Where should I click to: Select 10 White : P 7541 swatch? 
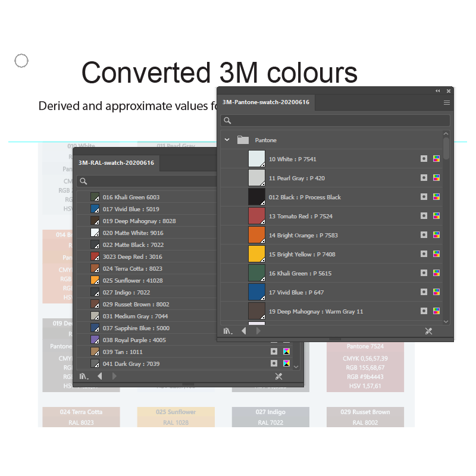point(331,159)
